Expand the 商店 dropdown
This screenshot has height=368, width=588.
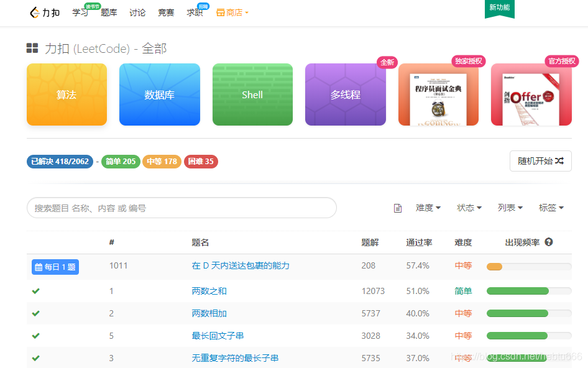(232, 13)
